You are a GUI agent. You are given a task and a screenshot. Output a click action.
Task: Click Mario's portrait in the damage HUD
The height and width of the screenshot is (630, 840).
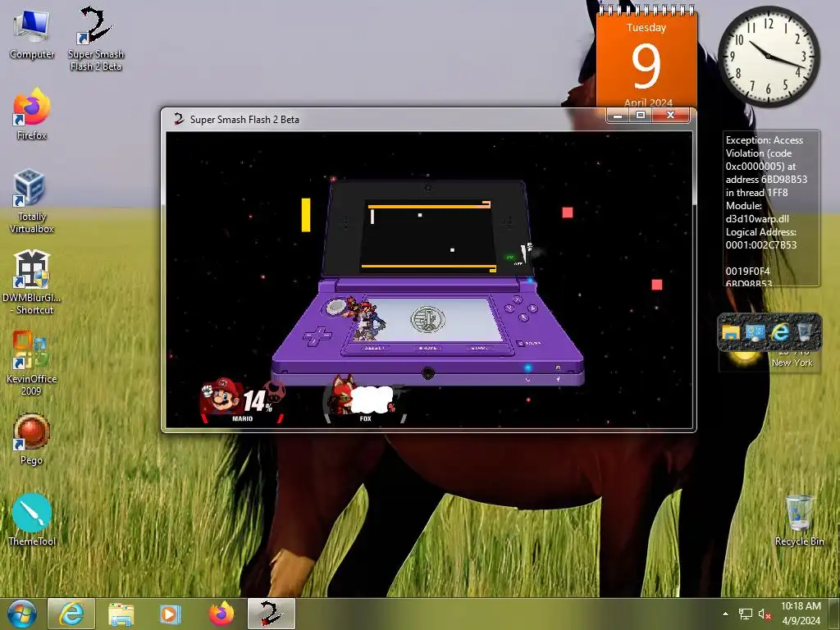click(x=221, y=395)
